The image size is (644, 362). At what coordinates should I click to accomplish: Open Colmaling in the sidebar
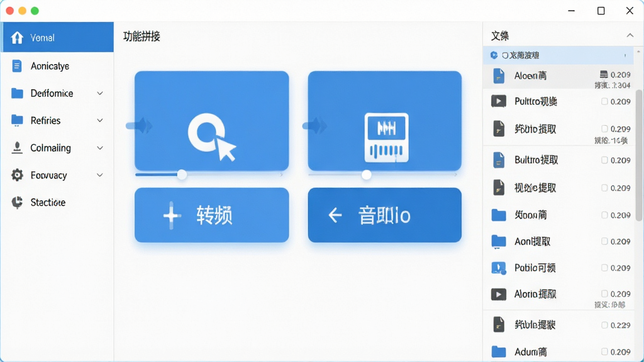coord(57,148)
